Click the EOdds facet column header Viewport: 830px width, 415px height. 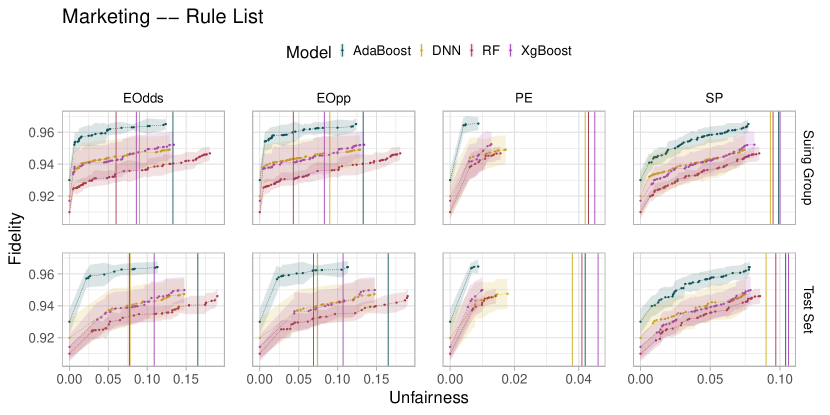point(143,98)
